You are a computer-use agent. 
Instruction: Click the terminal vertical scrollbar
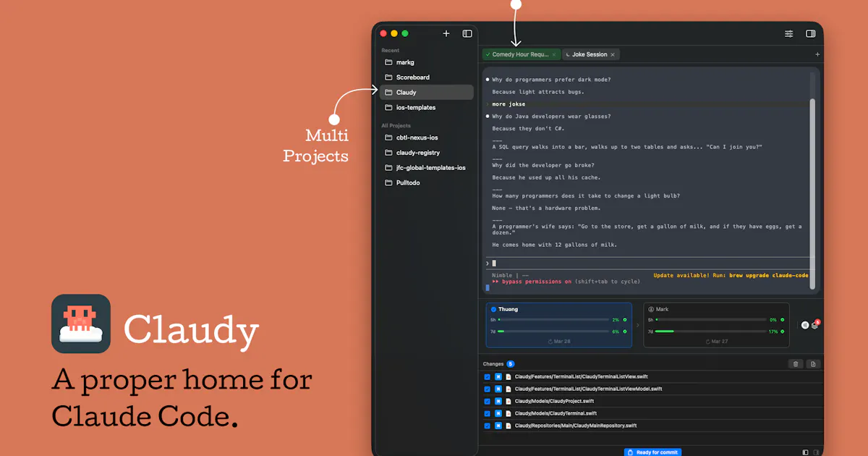[x=812, y=193]
